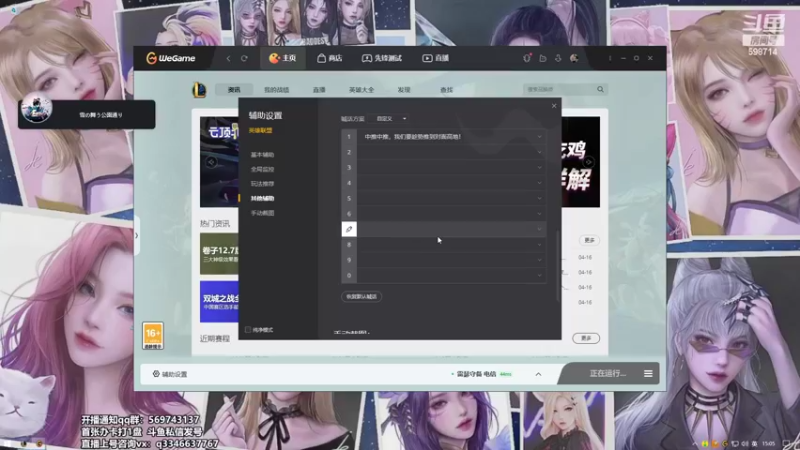Expand dropdown arrow on row 2
The height and width of the screenshot is (450, 800).
pos(539,152)
